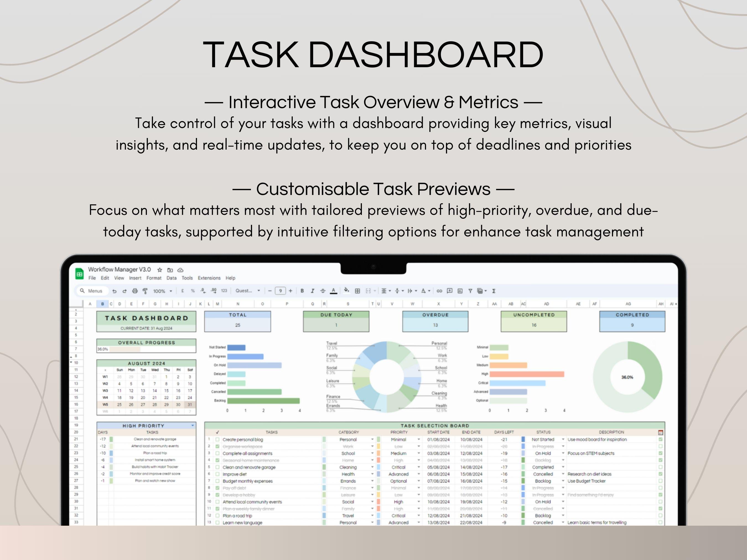Open the text colour picker
Image resolution: width=747 pixels, height=560 pixels.
click(333, 291)
